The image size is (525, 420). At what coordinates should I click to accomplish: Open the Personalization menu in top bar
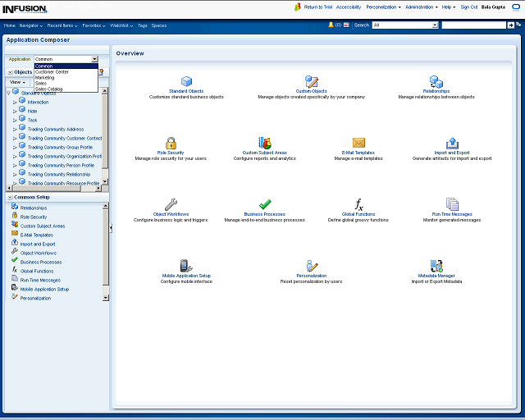(383, 7)
